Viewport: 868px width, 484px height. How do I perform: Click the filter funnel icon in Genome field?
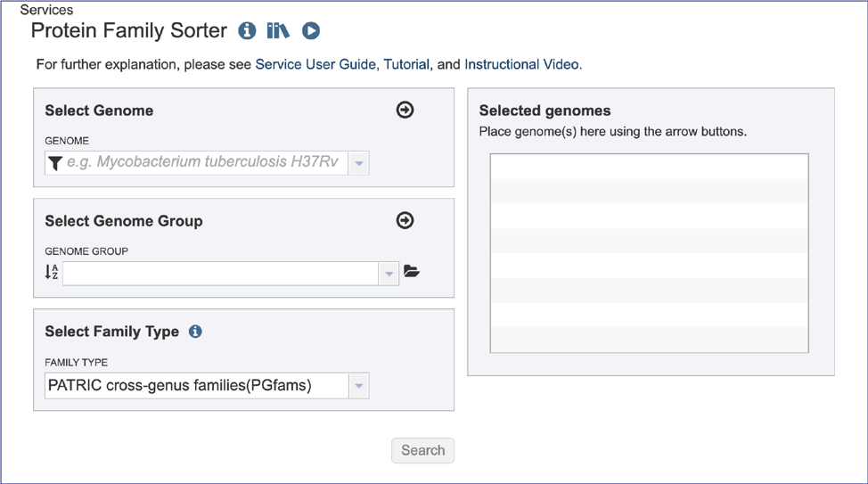coord(55,163)
